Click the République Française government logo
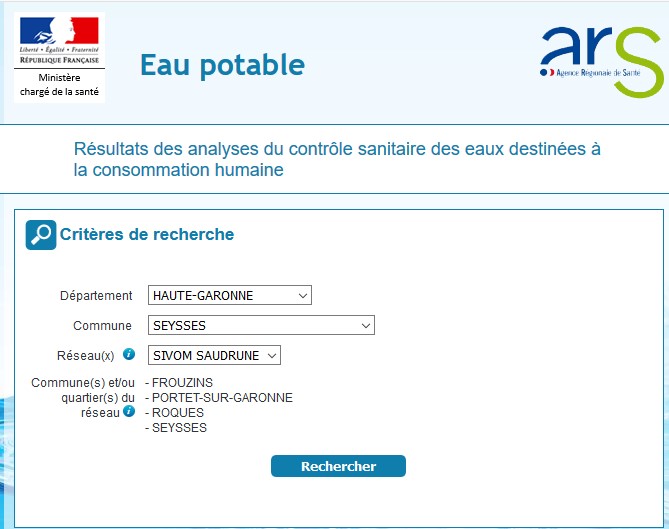The image size is (669, 529). (60, 42)
